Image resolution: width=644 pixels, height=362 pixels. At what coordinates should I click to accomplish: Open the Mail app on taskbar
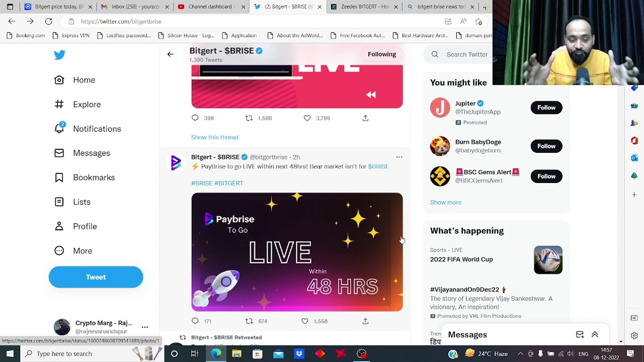278,354
